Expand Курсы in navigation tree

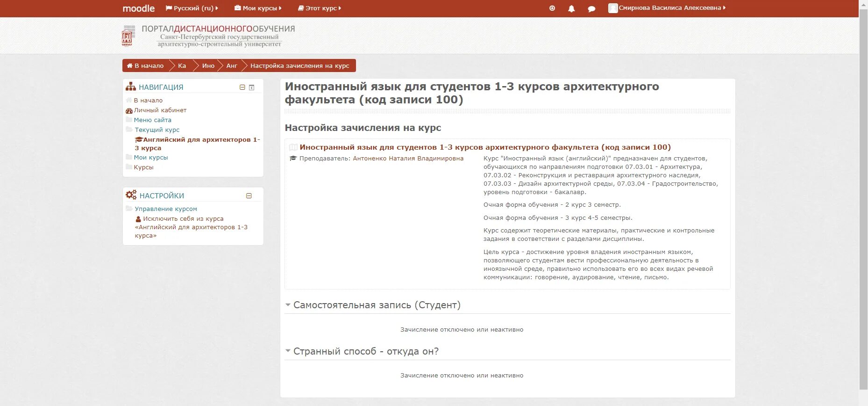143,167
